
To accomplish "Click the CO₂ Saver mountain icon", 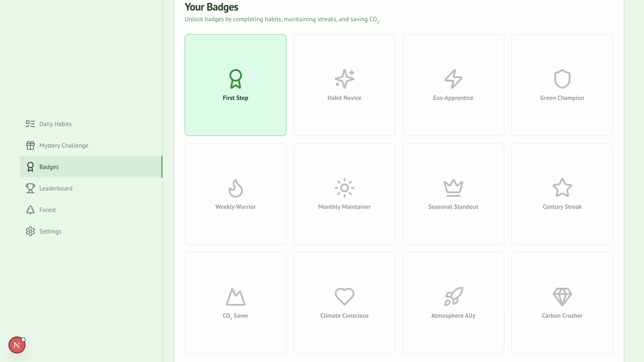I will pos(235,296).
